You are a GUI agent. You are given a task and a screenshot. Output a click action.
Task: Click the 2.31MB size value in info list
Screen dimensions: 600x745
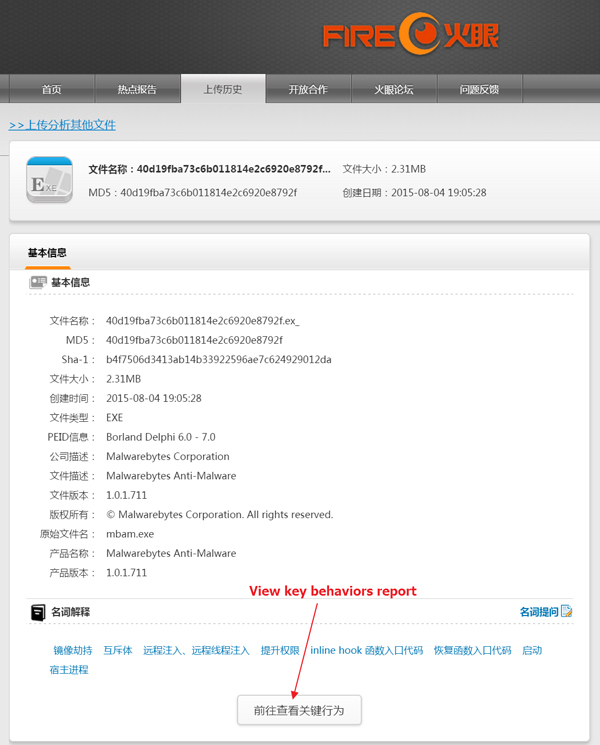click(124, 379)
